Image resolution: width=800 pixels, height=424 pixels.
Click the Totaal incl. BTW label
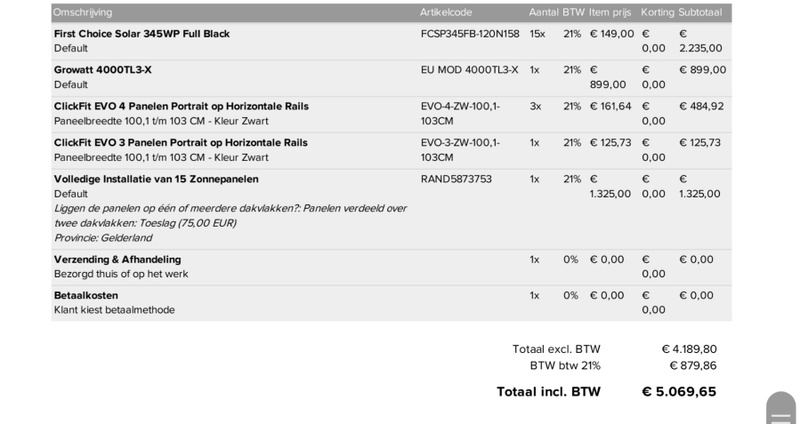(x=548, y=391)
